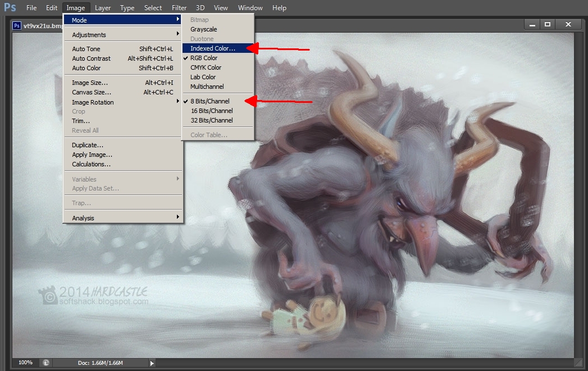588x371 pixels.
Task: Choose Duplicate from Image menu
Action: 122,145
